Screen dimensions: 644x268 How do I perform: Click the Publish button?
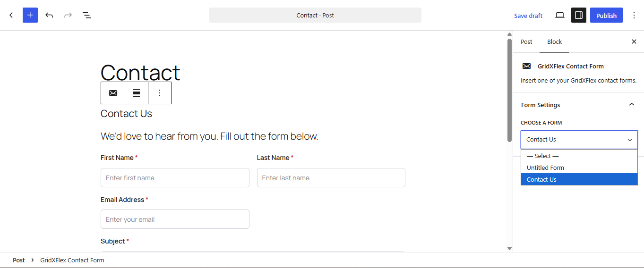pyautogui.click(x=606, y=15)
